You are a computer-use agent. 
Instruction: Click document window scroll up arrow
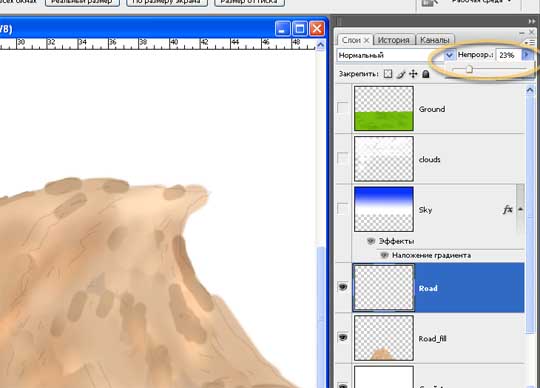point(321,45)
